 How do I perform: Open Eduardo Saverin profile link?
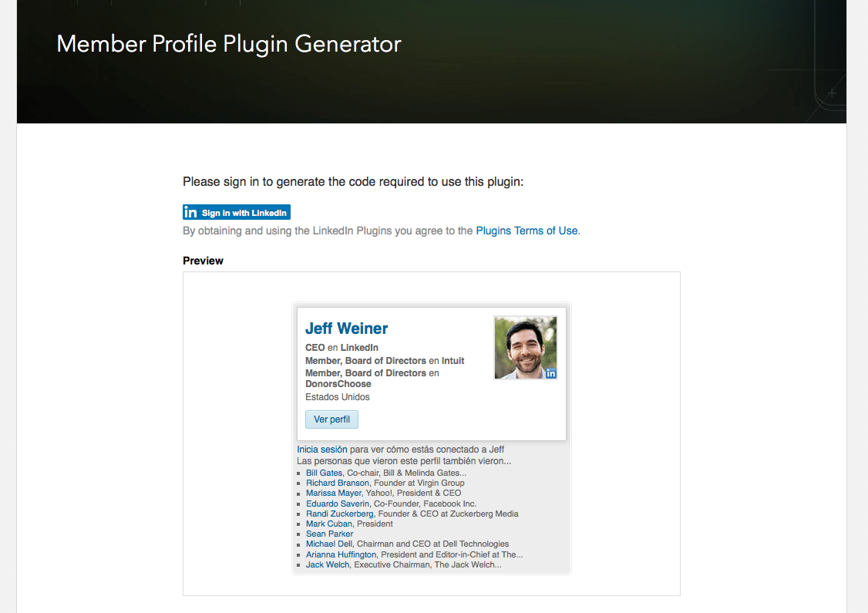(x=338, y=504)
